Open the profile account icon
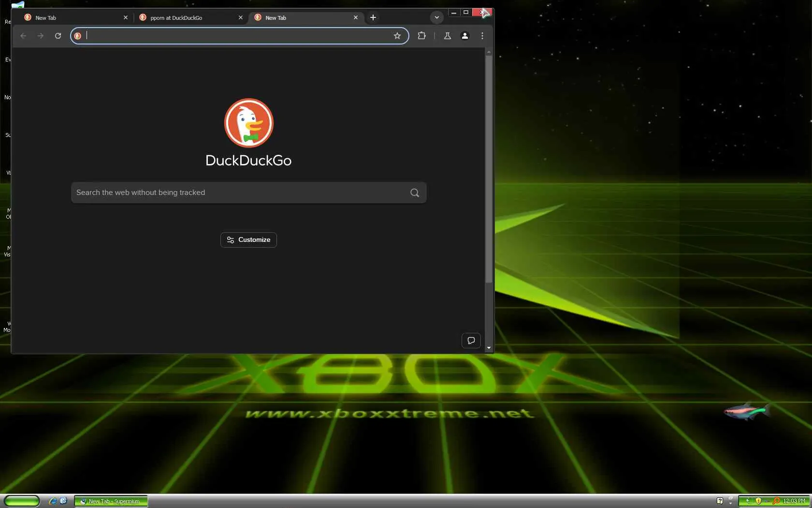 coord(465,36)
